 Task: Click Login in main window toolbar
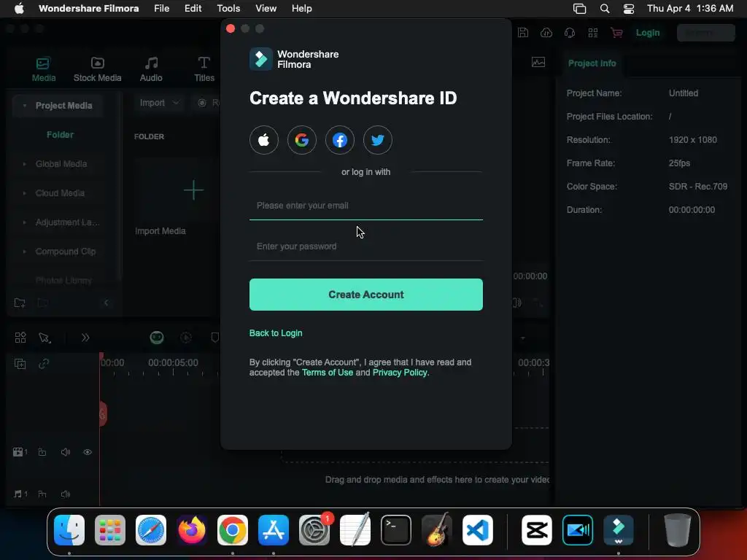tap(648, 32)
